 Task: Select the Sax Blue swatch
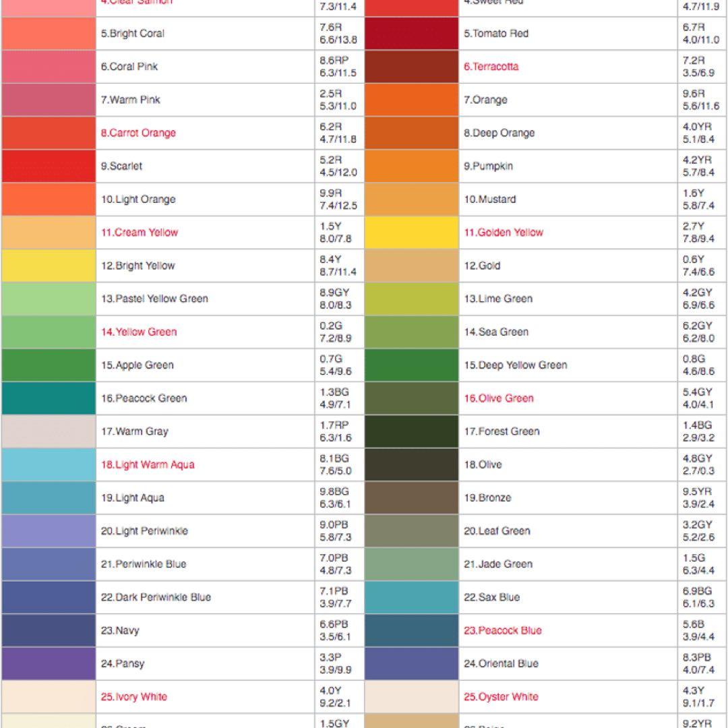tap(411, 597)
